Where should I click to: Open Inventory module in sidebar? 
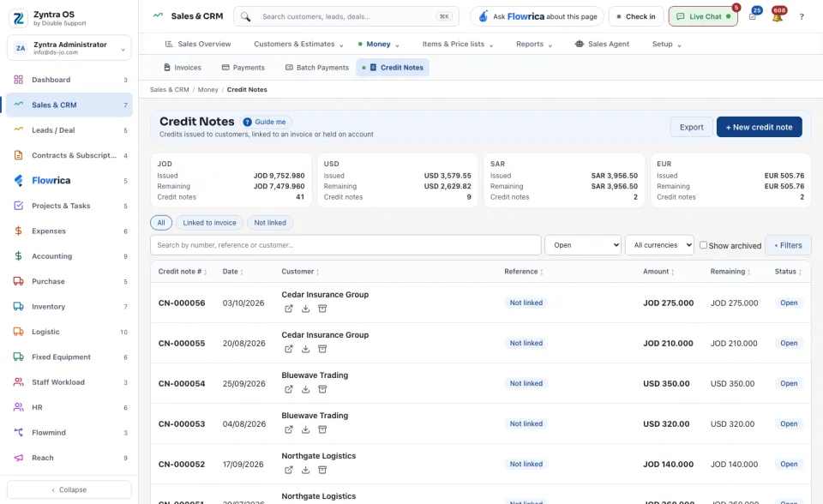coord(69,307)
